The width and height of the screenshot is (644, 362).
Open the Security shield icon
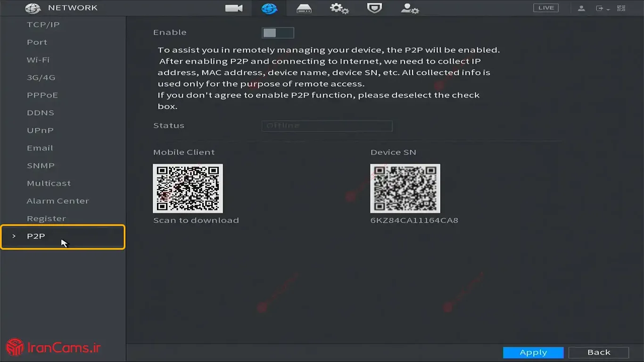coord(374,8)
